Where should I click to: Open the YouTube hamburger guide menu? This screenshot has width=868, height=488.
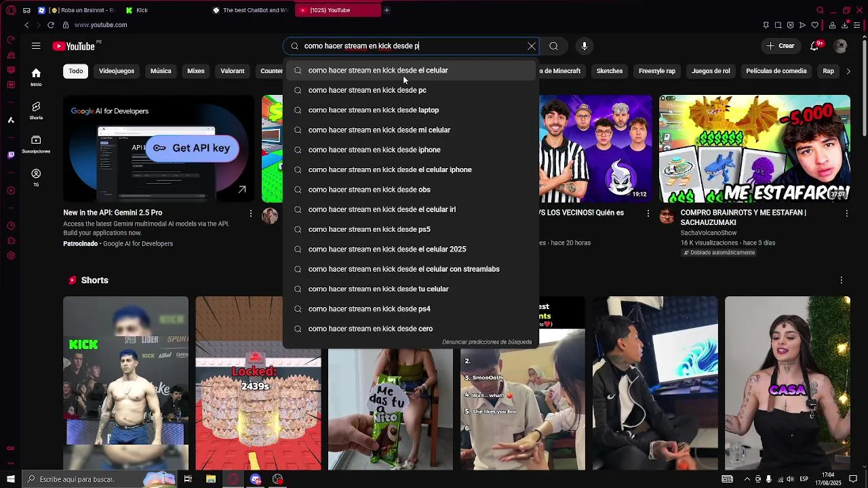[36, 46]
